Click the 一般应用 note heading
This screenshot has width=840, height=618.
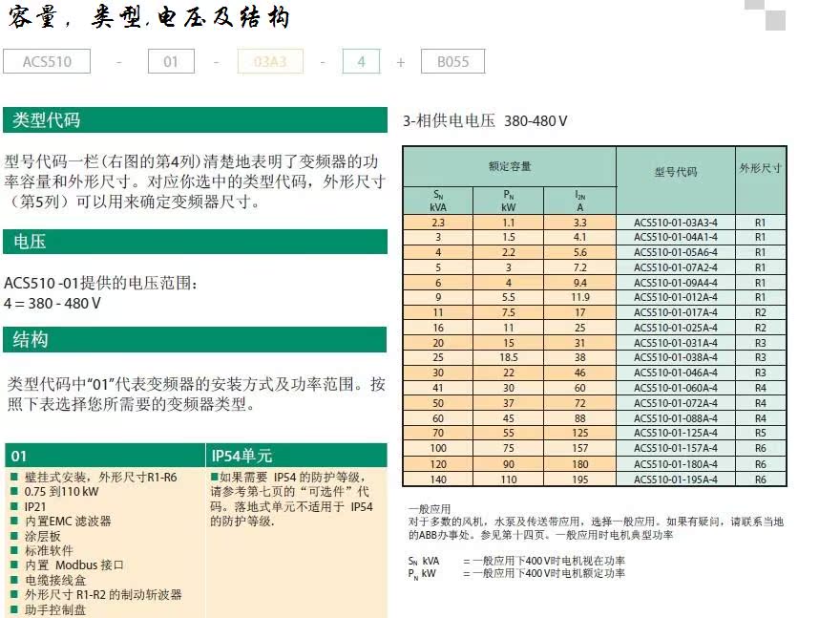tap(430, 509)
